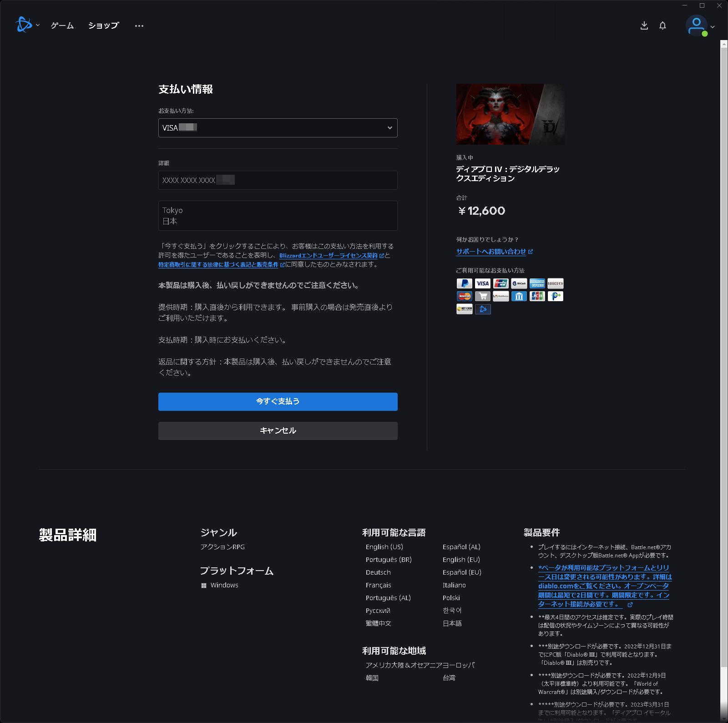This screenshot has height=723, width=728.
Task: Click the 日本語 language entry
Action: pyautogui.click(x=452, y=623)
